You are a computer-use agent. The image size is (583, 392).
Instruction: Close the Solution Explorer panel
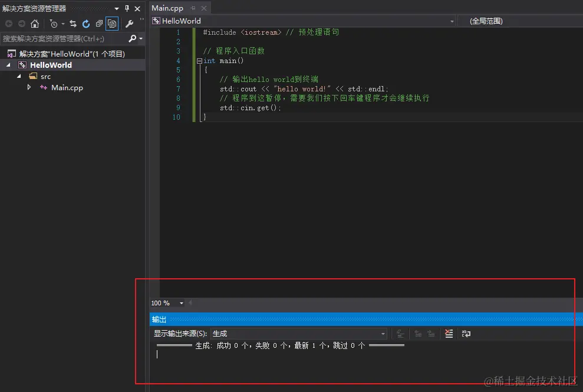point(137,8)
